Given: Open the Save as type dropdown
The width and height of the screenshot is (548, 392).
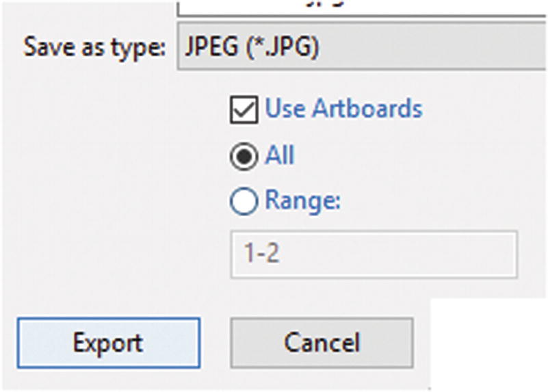Looking at the screenshot, I should (x=363, y=49).
